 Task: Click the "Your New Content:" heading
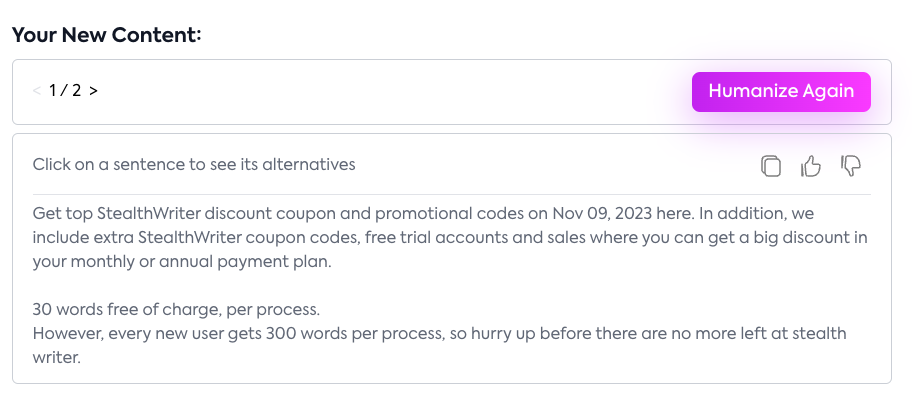pyautogui.click(x=107, y=36)
